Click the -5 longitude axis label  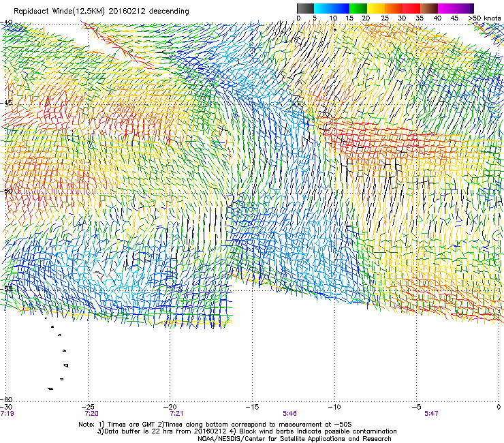[416, 407]
